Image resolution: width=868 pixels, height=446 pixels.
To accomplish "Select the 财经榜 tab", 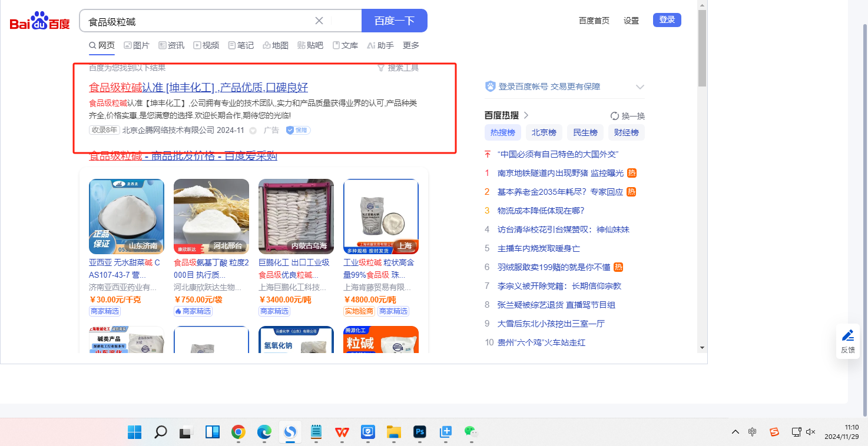I will pos(627,132).
